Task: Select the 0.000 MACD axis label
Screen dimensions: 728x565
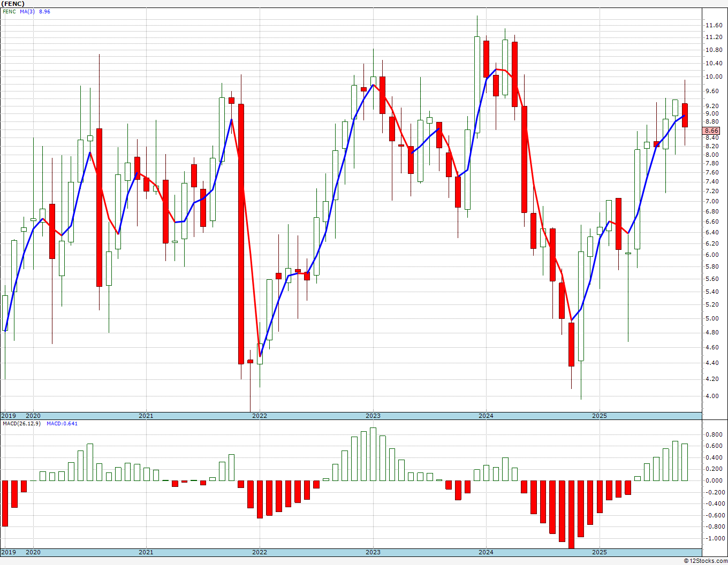Action: 715,480
